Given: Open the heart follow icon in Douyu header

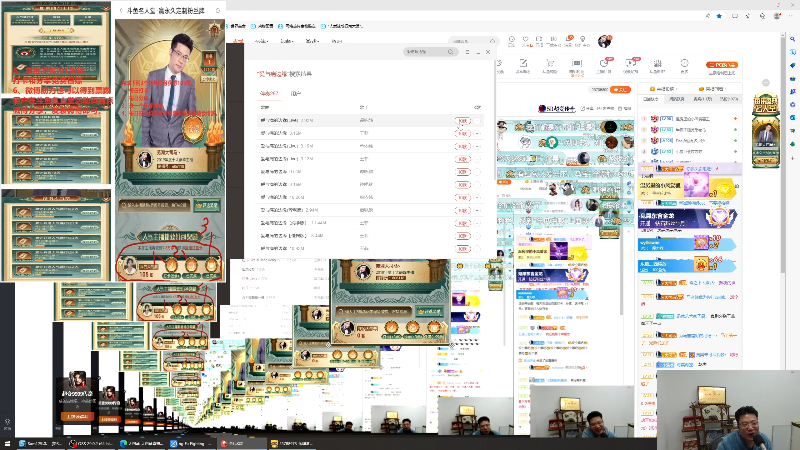Looking at the screenshot, I should pyautogui.click(x=526, y=41).
